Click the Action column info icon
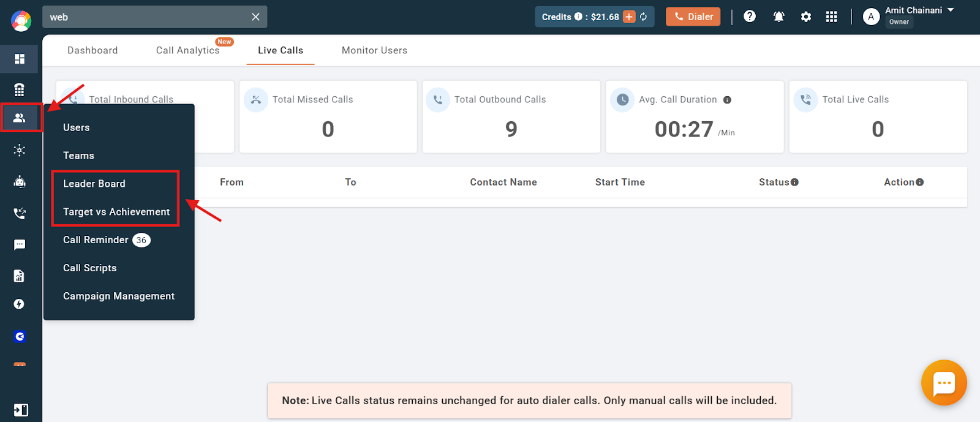Image resolution: width=980 pixels, height=422 pixels. 919,182
